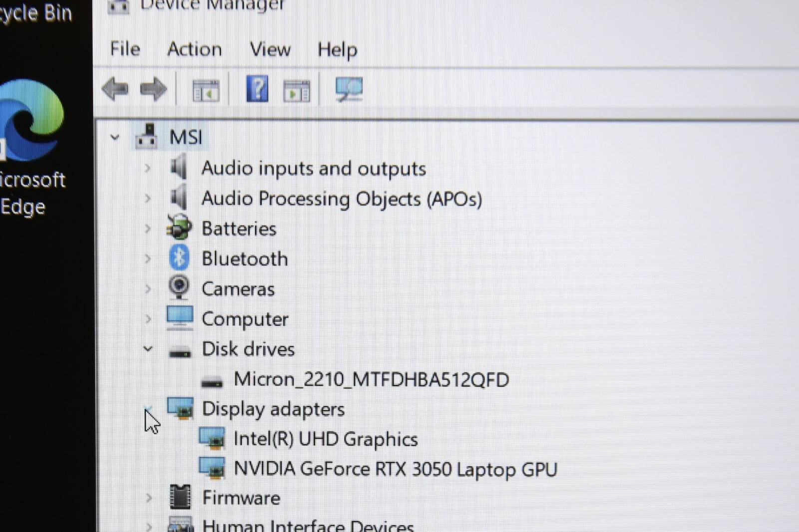Select Audio inputs and outputs label
Viewport: 799px width, 532px height.
314,169
